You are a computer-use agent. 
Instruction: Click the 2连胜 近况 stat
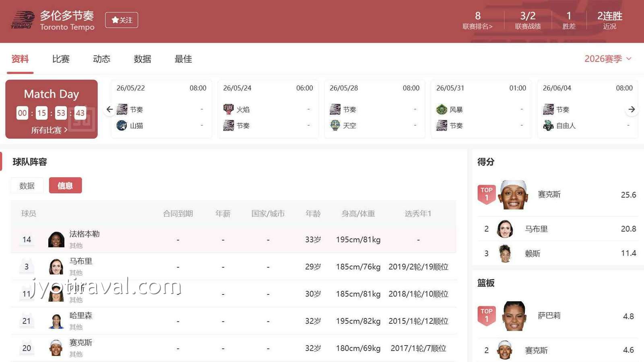click(609, 20)
